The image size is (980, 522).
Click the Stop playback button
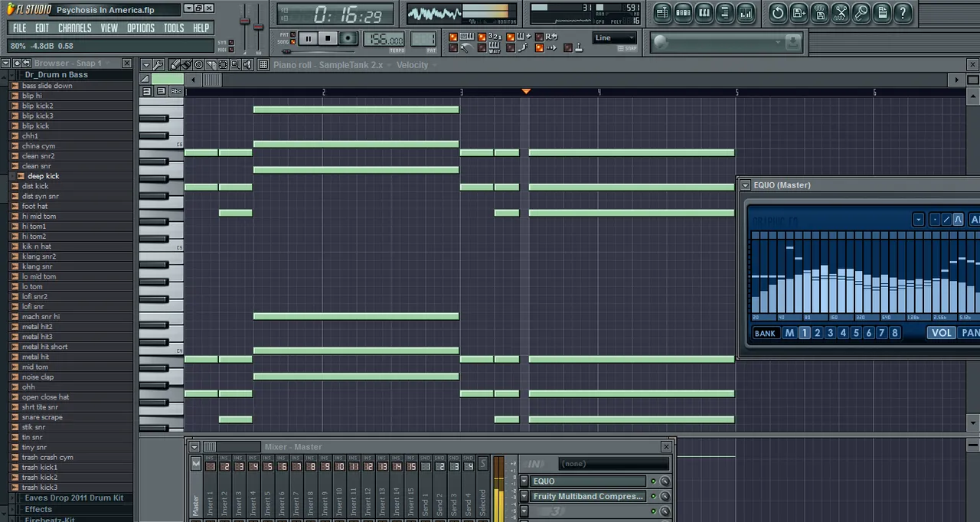328,38
